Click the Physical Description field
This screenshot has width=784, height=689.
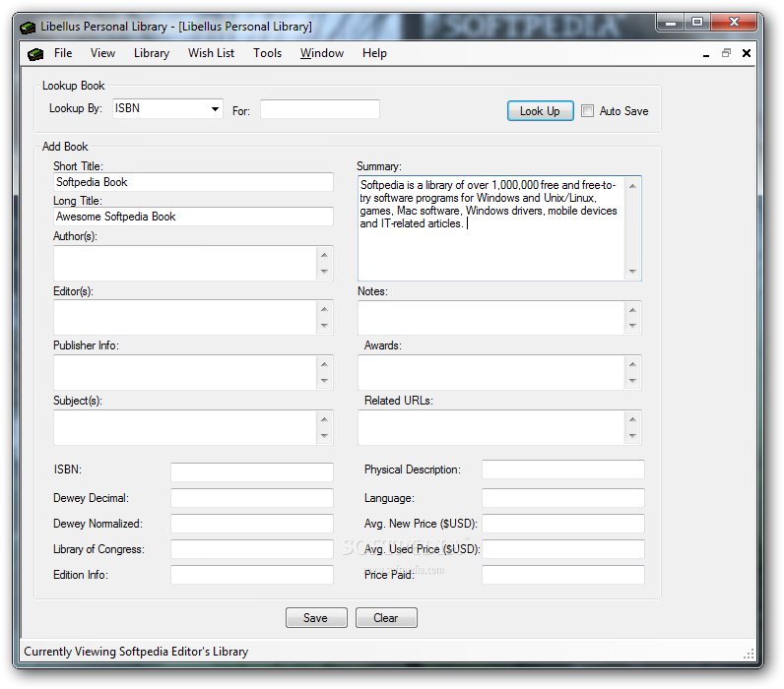563,470
